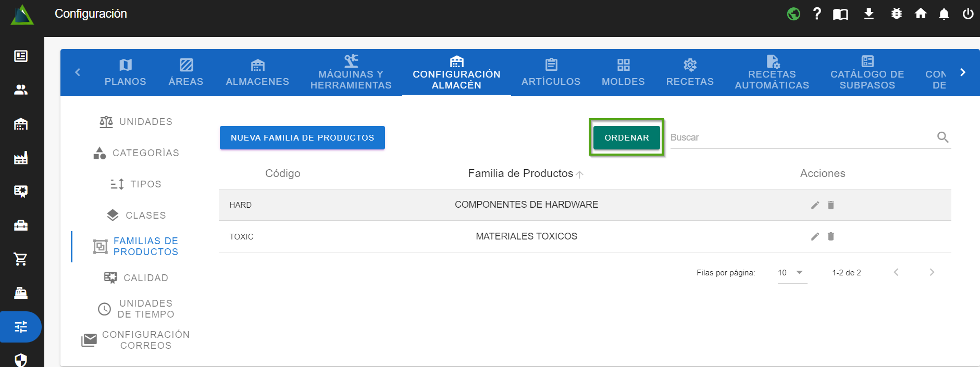Sort by Familia de Productos column
The height and width of the screenshot is (367, 980).
(521, 173)
